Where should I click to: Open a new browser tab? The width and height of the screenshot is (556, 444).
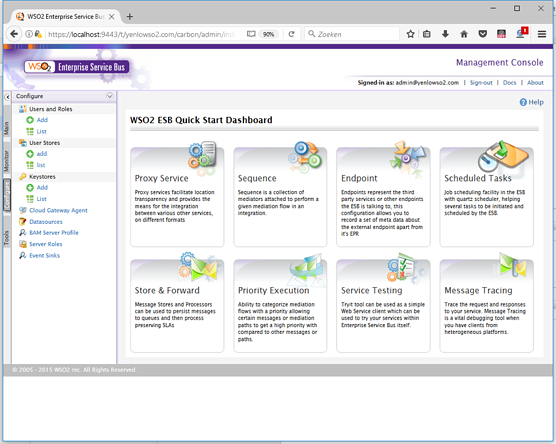pyautogui.click(x=130, y=16)
